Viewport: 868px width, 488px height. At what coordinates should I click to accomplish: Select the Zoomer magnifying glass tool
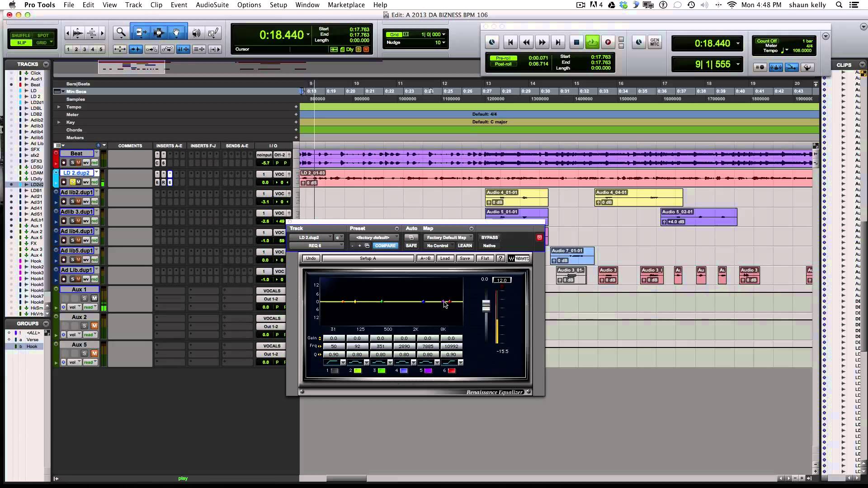(x=121, y=32)
